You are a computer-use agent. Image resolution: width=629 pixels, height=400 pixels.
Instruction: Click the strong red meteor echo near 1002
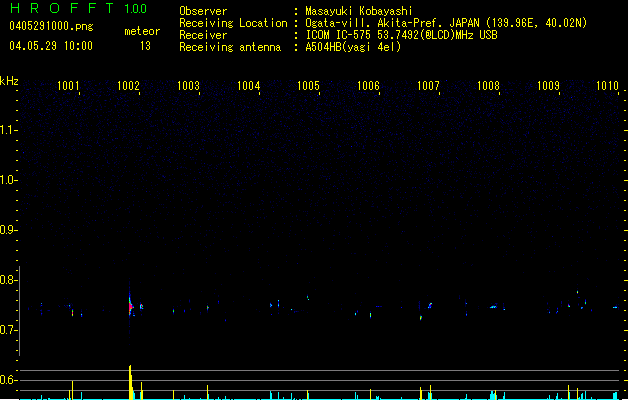pyautogui.click(x=130, y=307)
